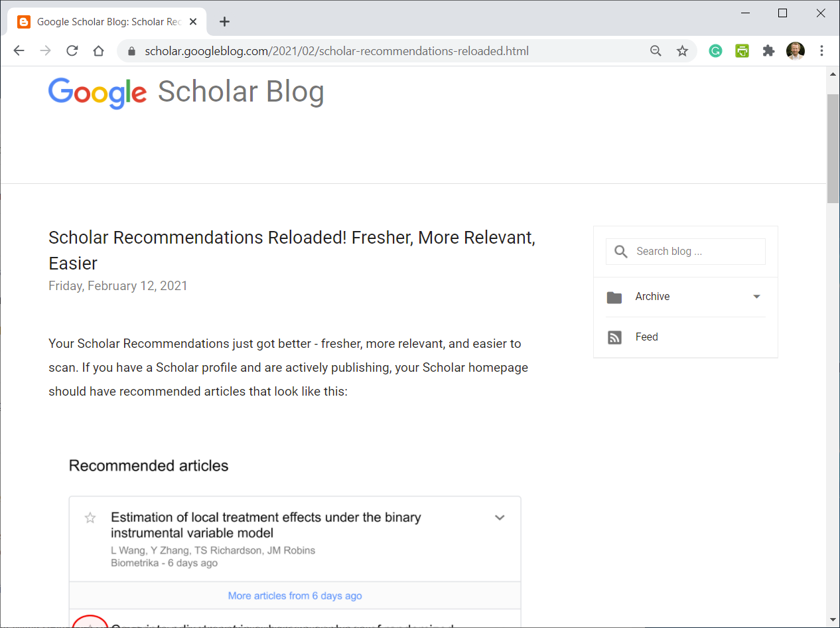Screen dimensions: 840x628
Task: Open 'More articles from 6 days ago'
Action: 295,595
